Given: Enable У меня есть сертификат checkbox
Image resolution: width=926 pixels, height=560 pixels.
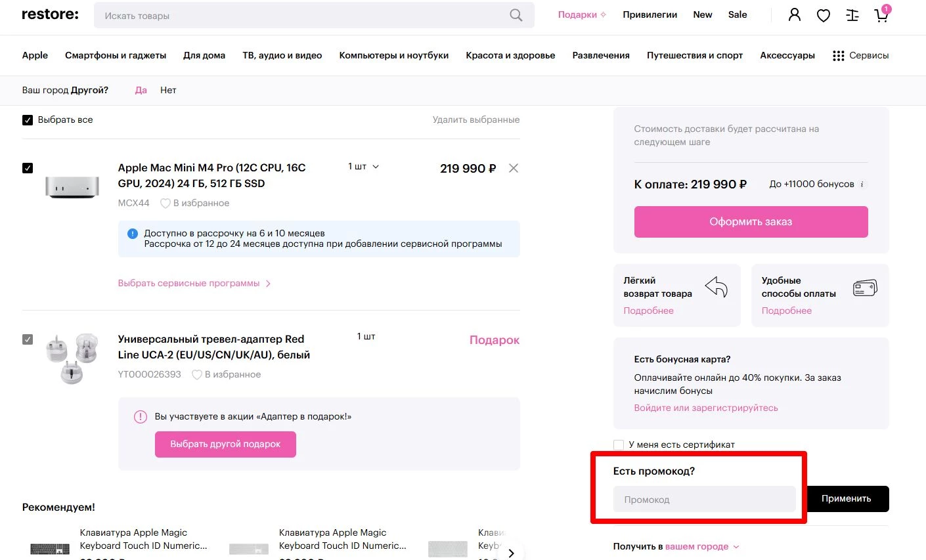Looking at the screenshot, I should coord(619,444).
